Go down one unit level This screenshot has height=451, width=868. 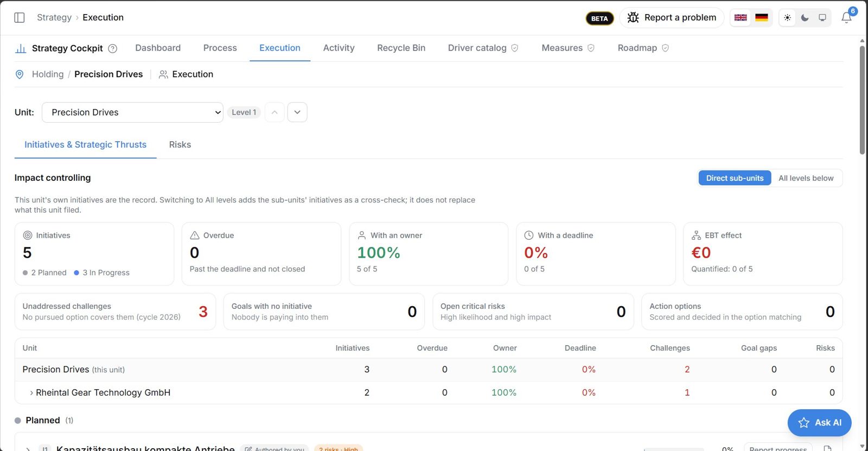click(x=297, y=112)
